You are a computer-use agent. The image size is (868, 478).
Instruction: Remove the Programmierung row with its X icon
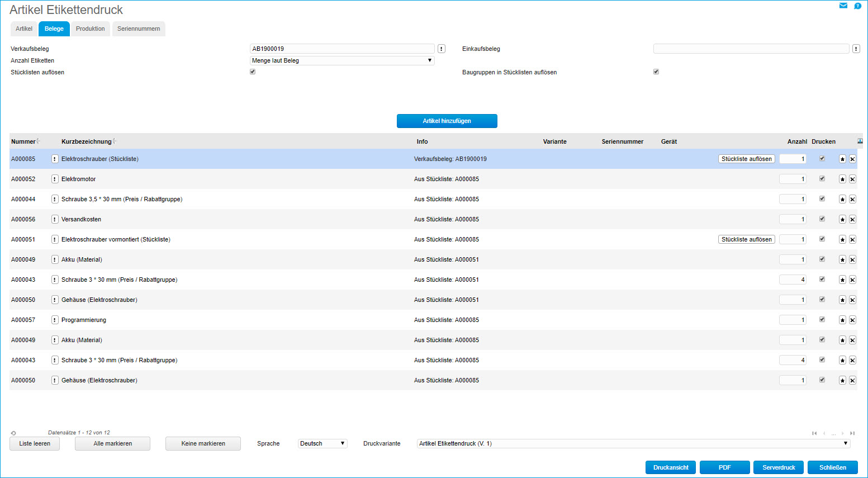(x=852, y=320)
